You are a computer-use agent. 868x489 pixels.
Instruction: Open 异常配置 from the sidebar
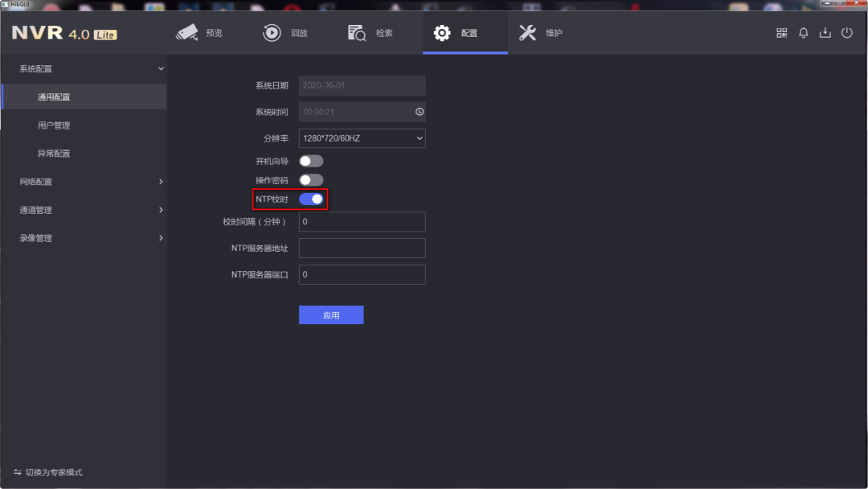[x=54, y=154]
